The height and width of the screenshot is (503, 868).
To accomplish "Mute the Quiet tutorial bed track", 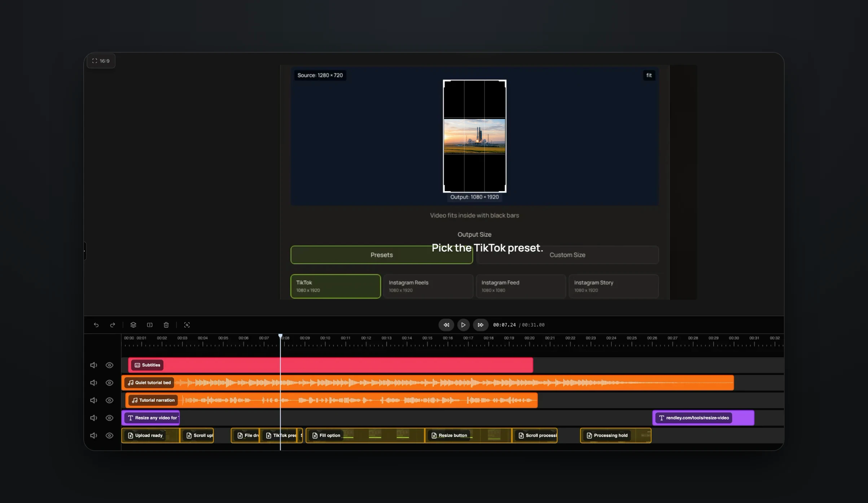I will (x=93, y=383).
